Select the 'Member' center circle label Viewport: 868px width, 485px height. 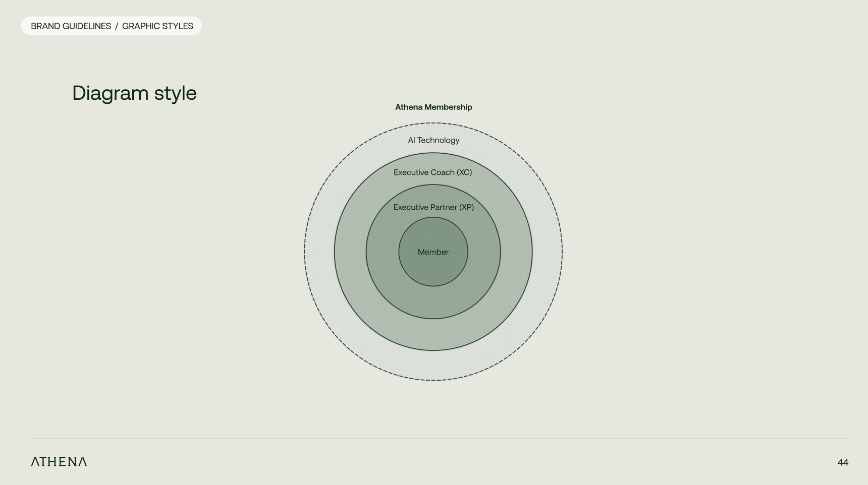[x=433, y=252]
